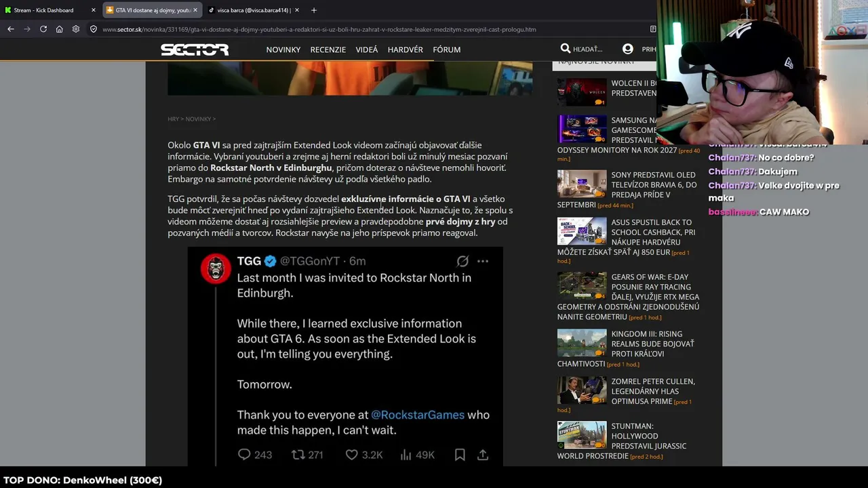Image resolution: width=868 pixels, height=488 pixels.
Task: Click the NOVINKY breadcrumb link
Action: tap(199, 119)
